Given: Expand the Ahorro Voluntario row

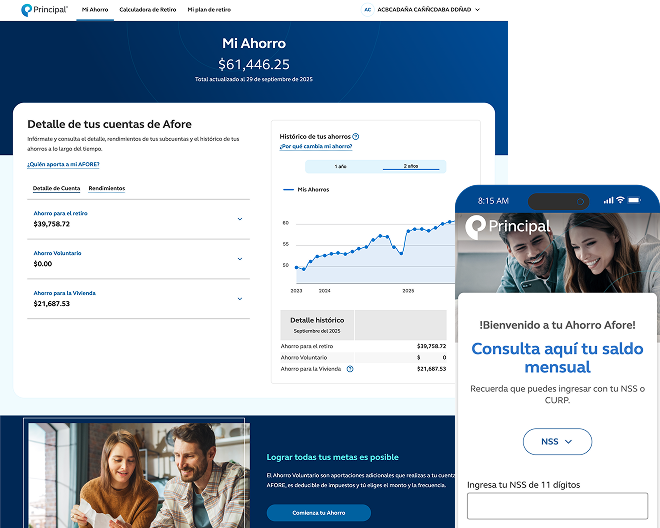Looking at the screenshot, I should 138,259.
